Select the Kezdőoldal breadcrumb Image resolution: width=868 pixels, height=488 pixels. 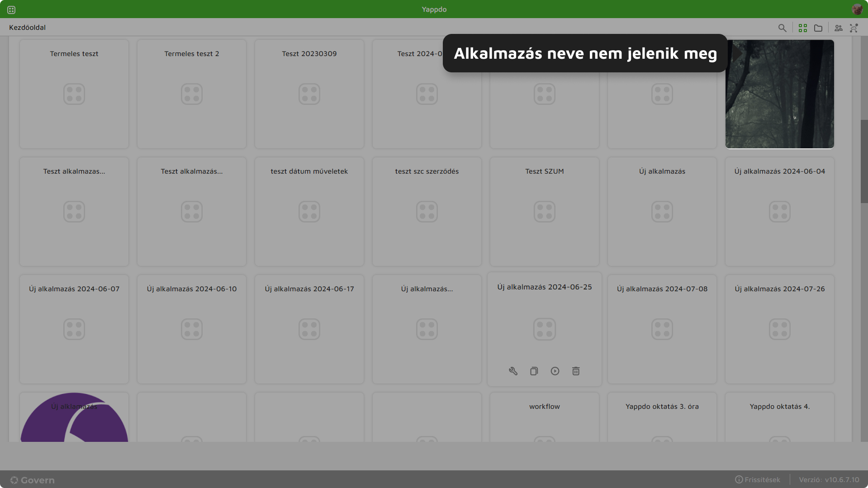[x=27, y=27]
